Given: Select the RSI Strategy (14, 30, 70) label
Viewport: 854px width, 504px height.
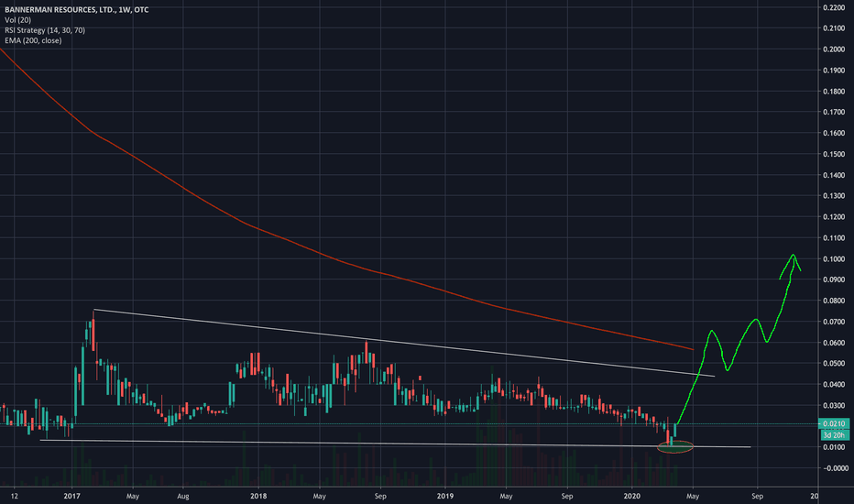Looking at the screenshot, I should [45, 30].
